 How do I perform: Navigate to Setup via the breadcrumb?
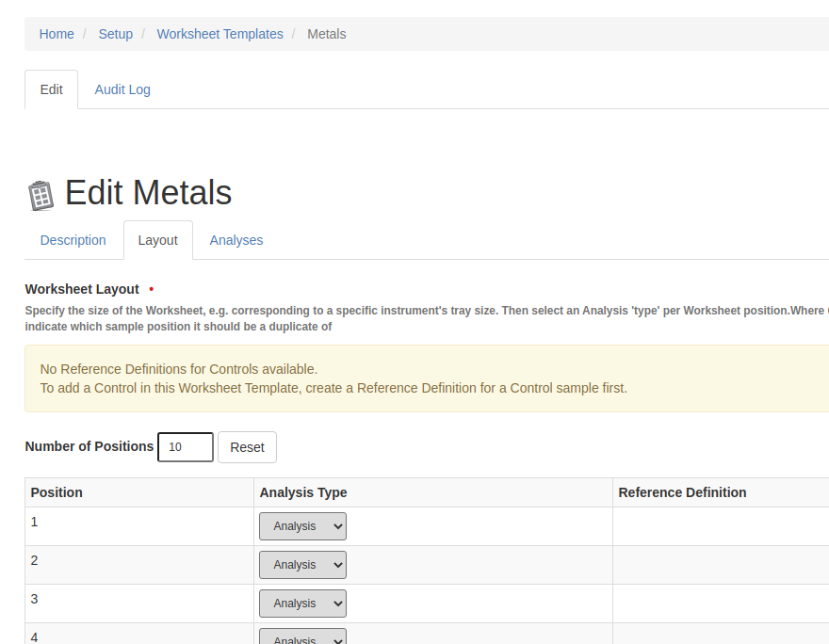click(x=115, y=34)
